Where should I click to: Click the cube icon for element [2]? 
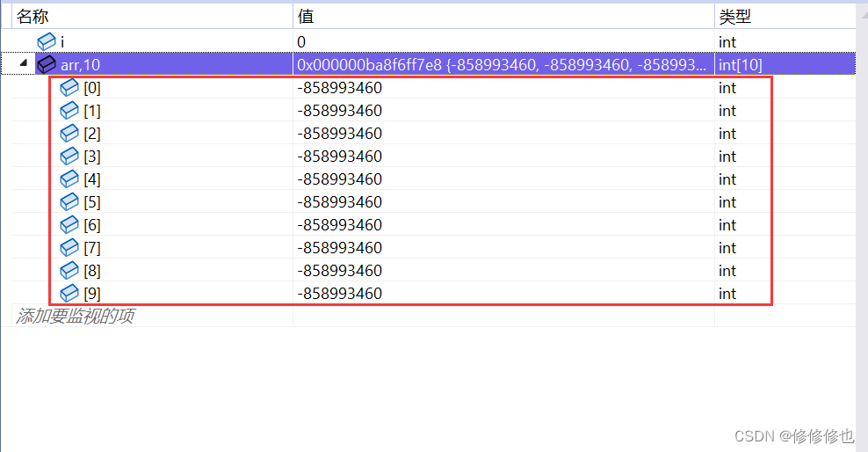coord(69,134)
